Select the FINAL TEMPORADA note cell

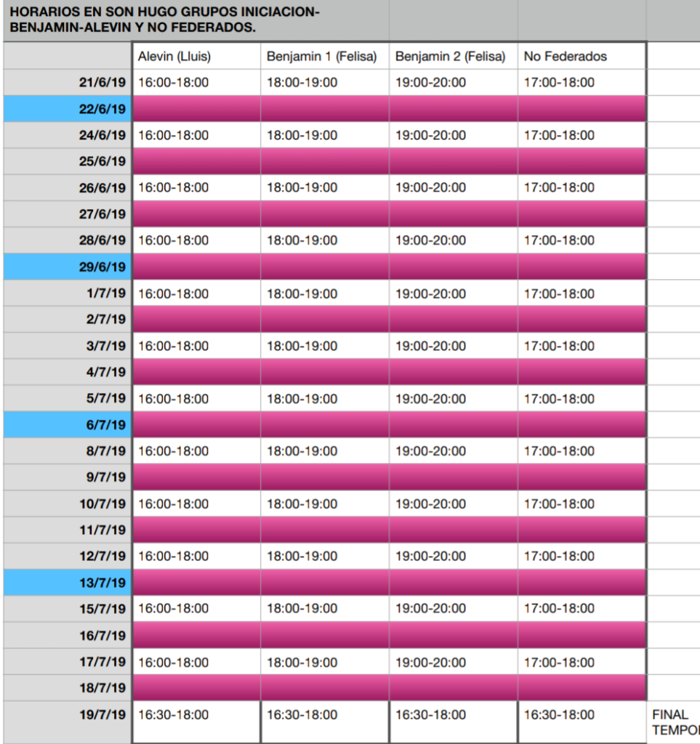pos(673,722)
